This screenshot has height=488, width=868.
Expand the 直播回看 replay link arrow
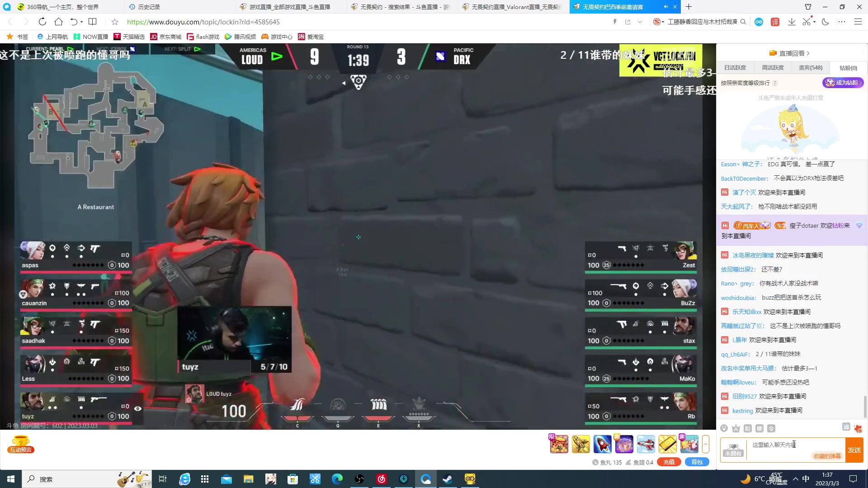(808, 53)
